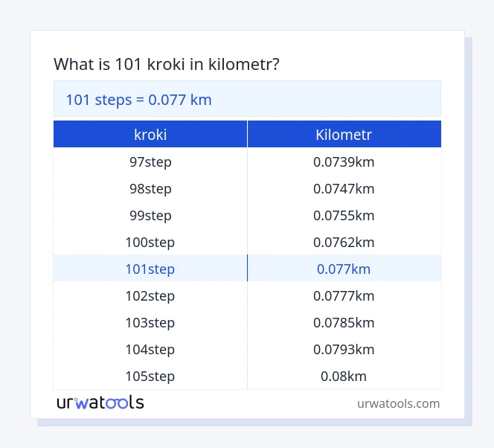The height and width of the screenshot is (448, 494).
Task: Click the 0.0762km value
Action: tap(344, 242)
